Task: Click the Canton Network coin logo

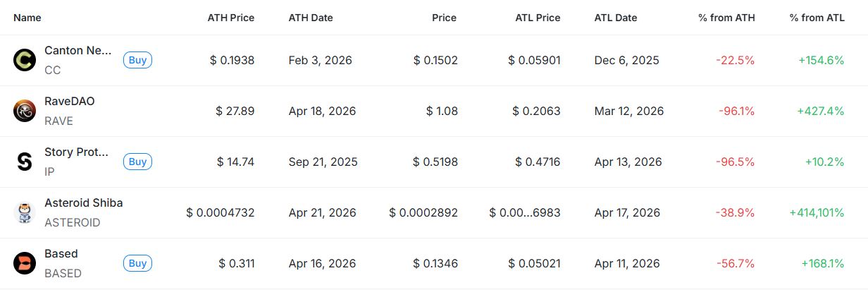Action: click(x=25, y=60)
